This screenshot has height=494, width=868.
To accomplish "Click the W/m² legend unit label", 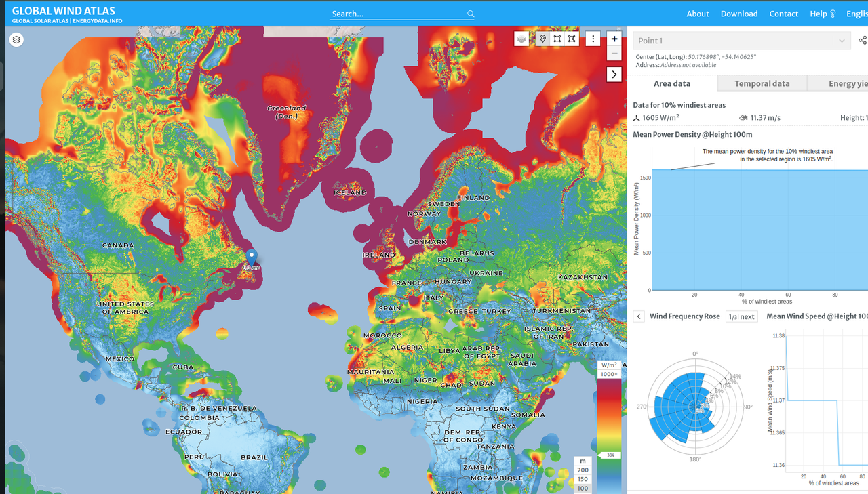I will [609, 365].
